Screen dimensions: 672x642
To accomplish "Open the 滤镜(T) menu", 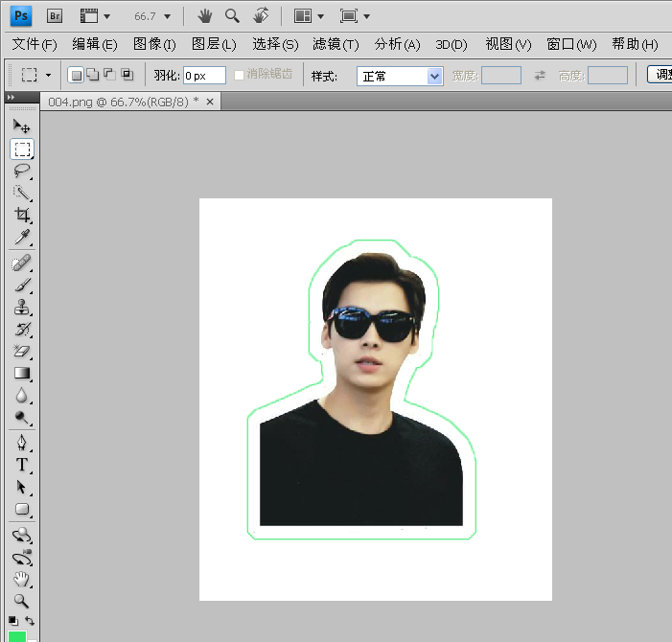I will (x=336, y=44).
